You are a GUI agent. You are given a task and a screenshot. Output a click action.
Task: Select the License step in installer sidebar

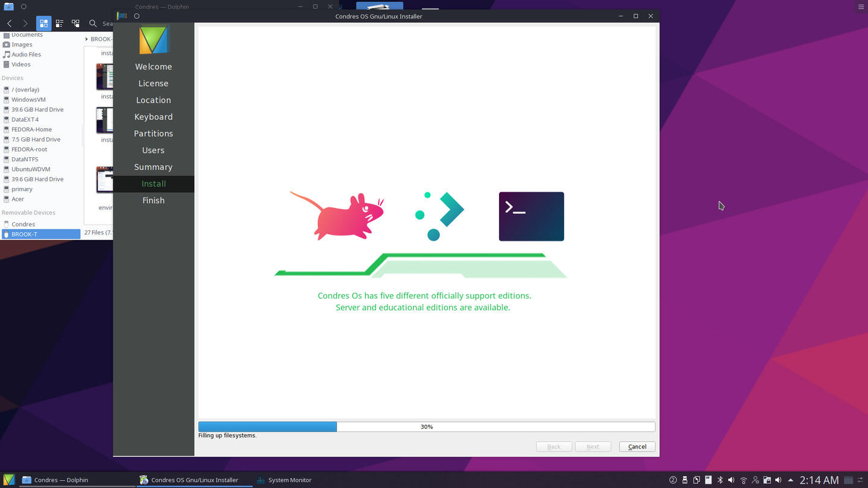[x=154, y=83]
